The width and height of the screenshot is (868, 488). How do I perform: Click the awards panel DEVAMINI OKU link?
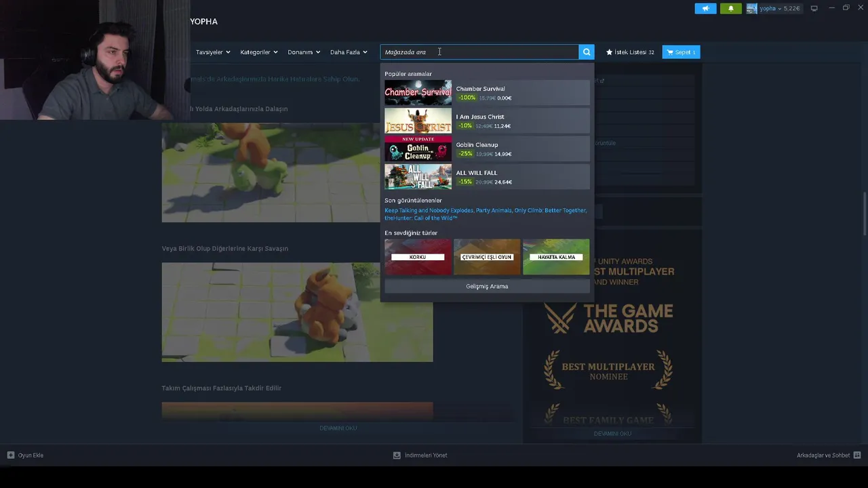(x=612, y=434)
